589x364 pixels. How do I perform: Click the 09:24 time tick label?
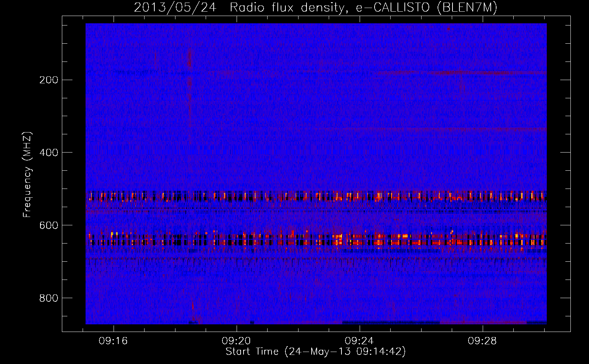coord(359,341)
